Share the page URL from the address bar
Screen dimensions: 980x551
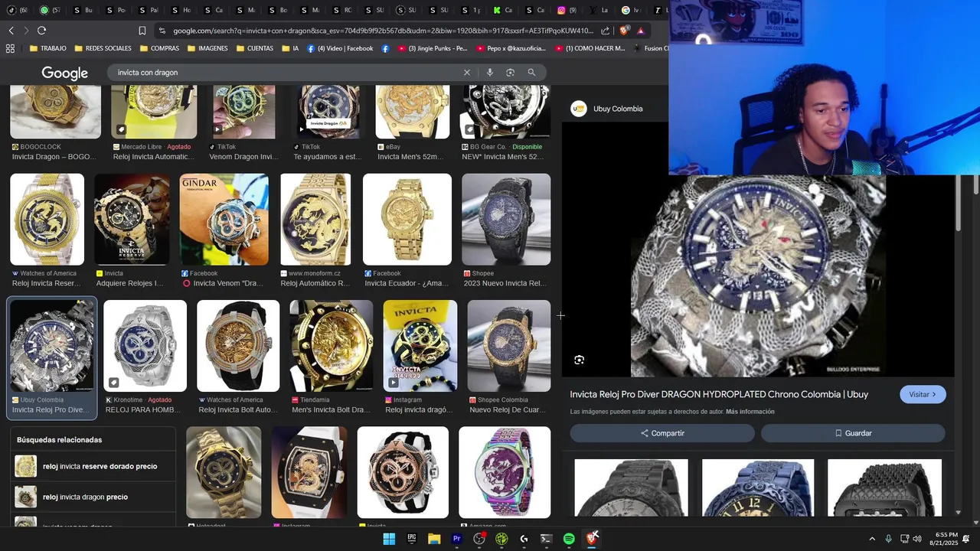[x=606, y=31]
